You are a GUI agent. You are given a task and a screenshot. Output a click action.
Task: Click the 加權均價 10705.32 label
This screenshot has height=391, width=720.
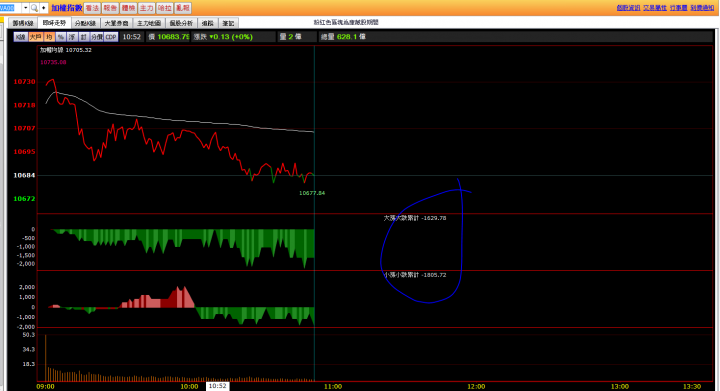click(66, 50)
